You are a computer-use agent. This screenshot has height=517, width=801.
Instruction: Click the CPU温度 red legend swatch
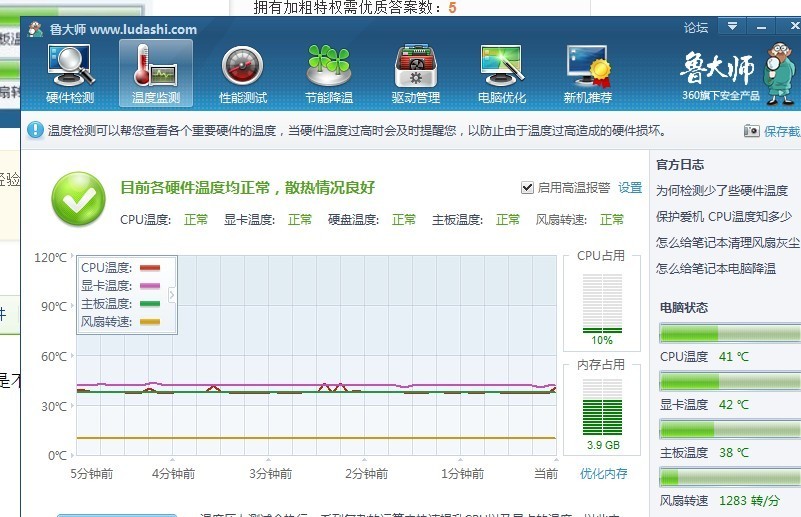click(150, 268)
